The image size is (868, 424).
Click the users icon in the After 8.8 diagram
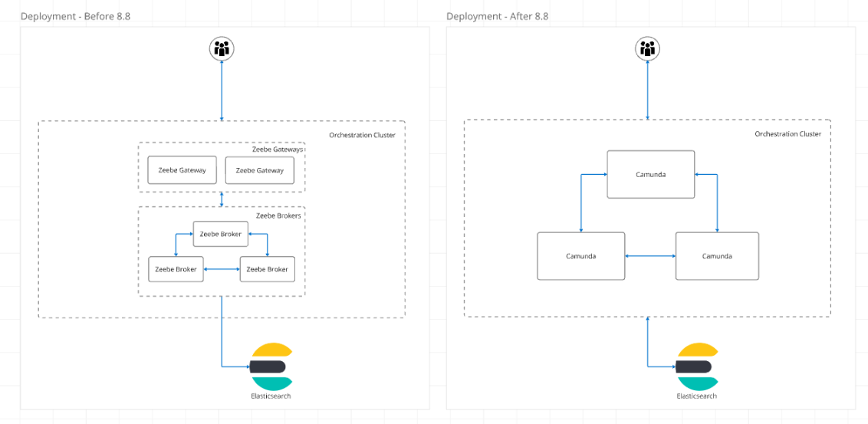[x=647, y=49]
